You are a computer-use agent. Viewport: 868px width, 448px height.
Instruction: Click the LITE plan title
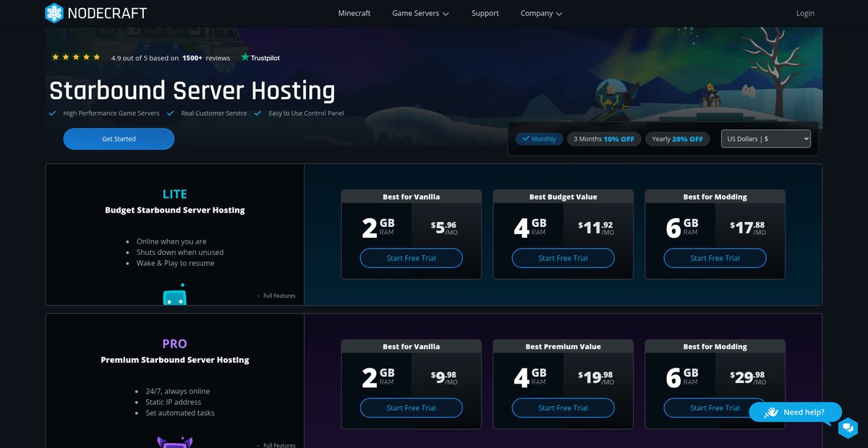[174, 194]
